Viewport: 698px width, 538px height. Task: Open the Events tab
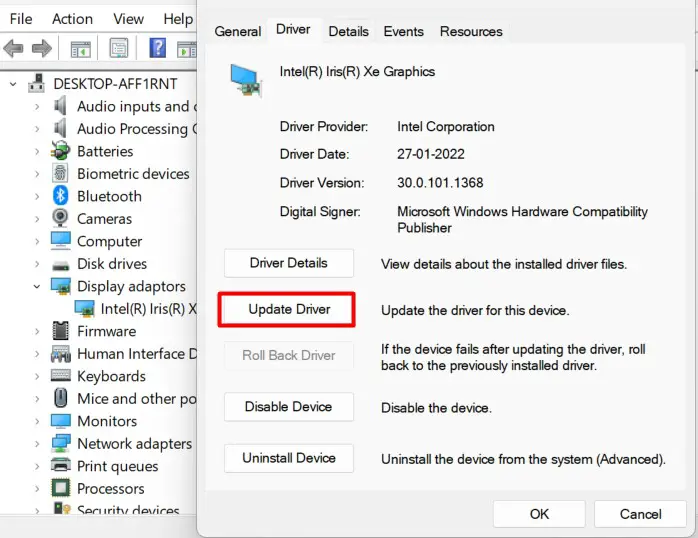pos(404,31)
